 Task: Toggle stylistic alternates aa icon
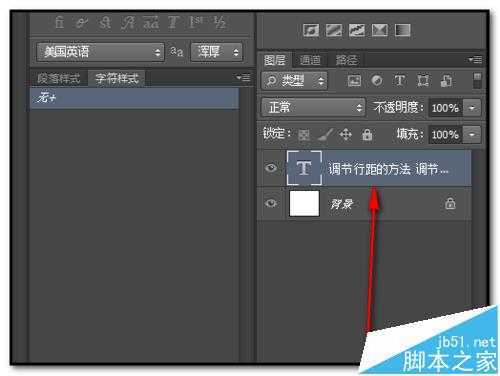pos(151,23)
